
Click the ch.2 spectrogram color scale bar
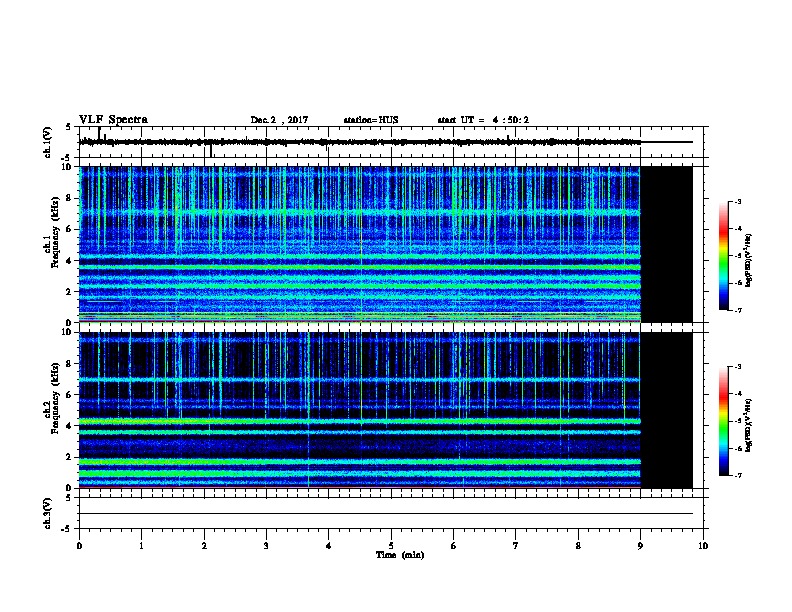pyautogui.click(x=724, y=421)
